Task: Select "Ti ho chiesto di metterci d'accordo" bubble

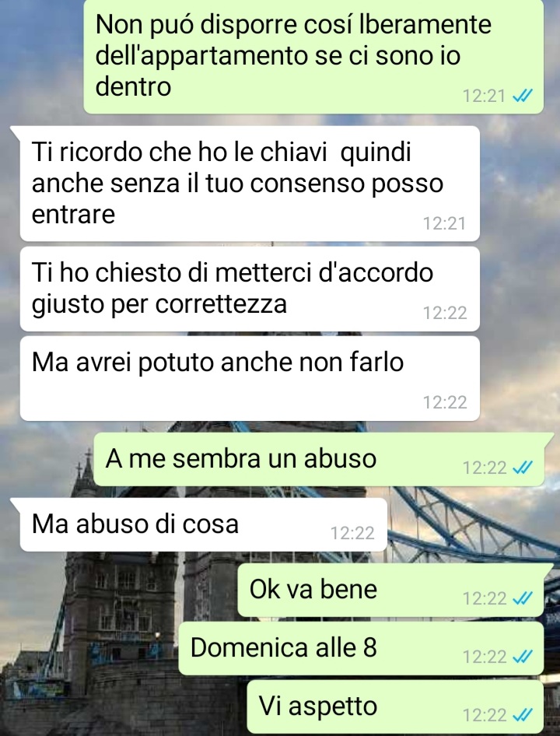Action: [x=250, y=289]
